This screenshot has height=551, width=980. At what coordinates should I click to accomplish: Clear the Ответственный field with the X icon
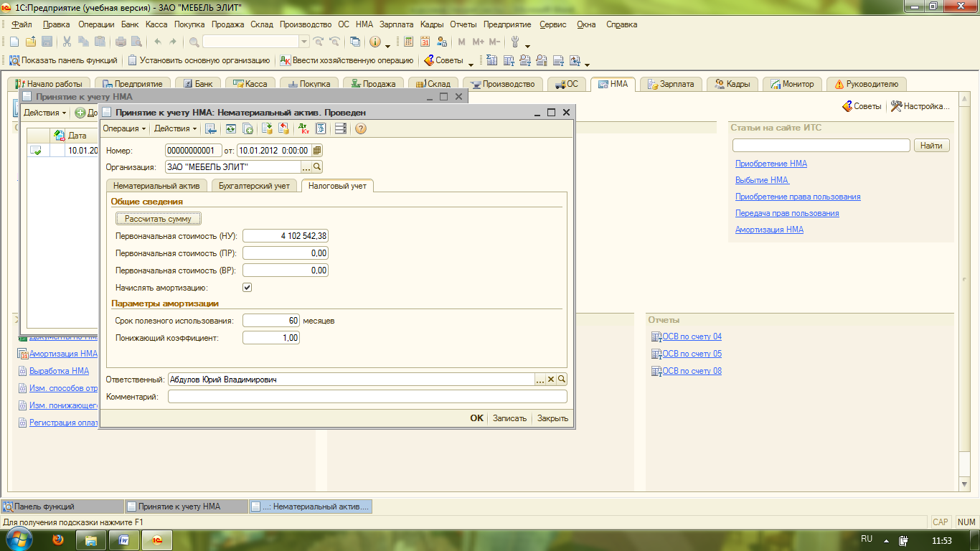click(551, 380)
